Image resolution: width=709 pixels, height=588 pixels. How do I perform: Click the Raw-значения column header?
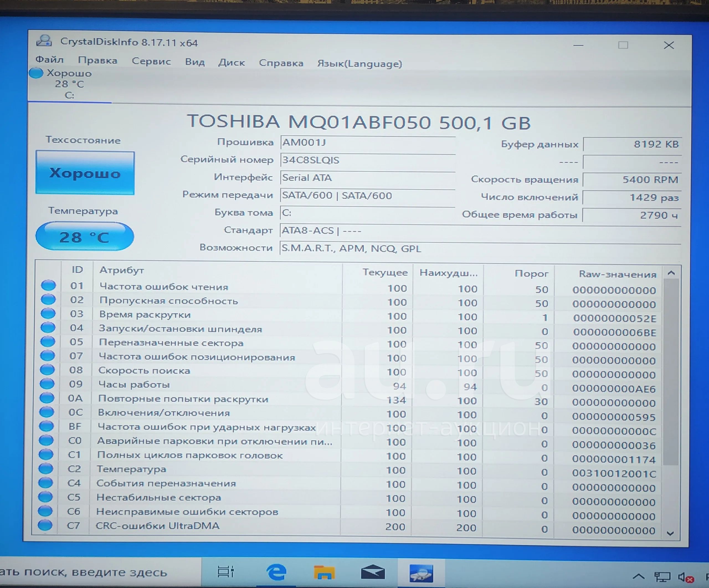point(609,274)
